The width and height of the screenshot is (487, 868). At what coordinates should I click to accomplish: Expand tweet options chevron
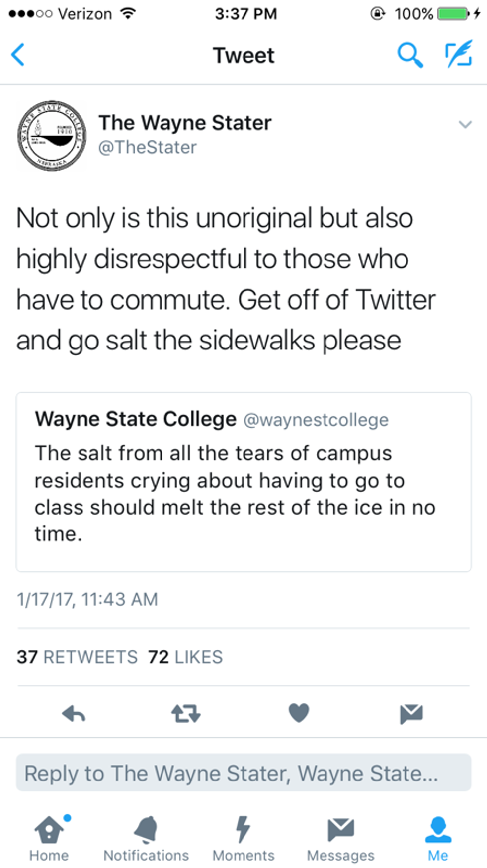[465, 124]
